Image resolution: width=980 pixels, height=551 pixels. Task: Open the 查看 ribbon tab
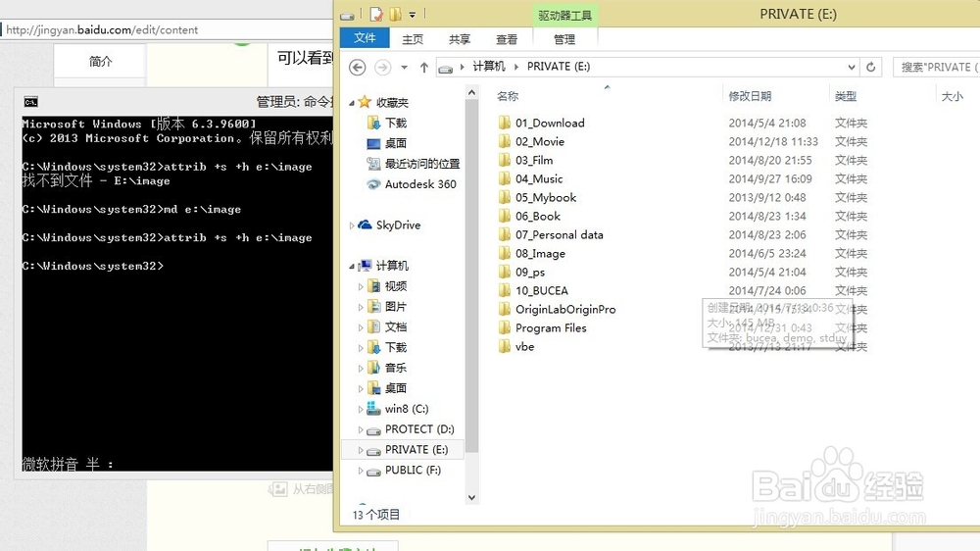tap(507, 39)
